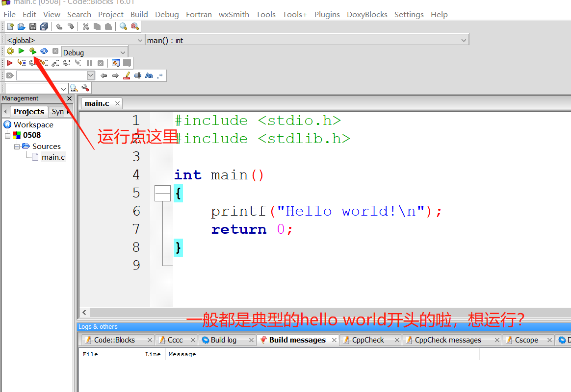Toggle the selected text only search option

[x=138, y=75]
